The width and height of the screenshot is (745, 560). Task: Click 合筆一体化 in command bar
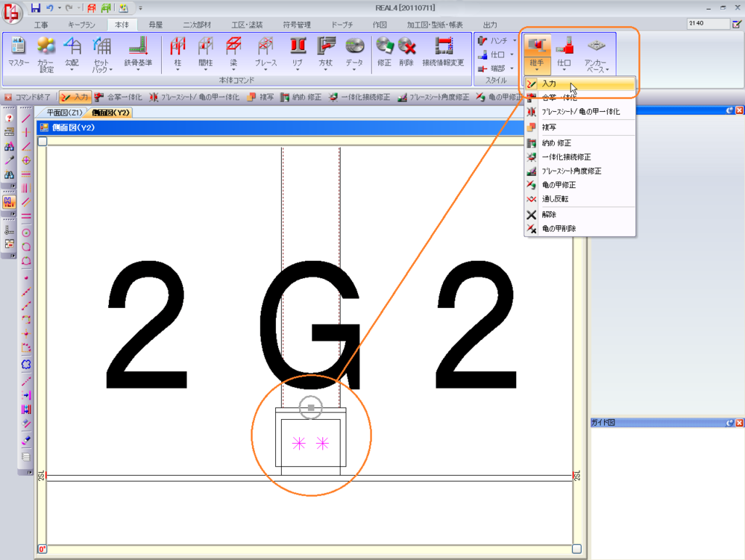pos(119,97)
